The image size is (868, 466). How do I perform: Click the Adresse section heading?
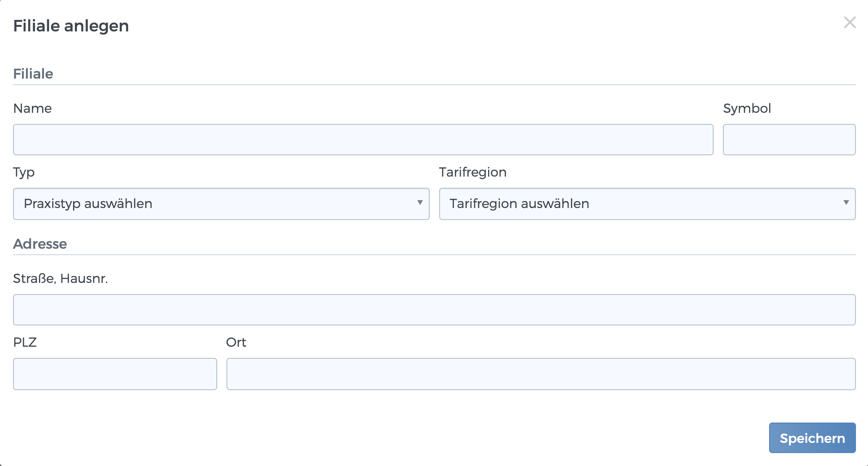coord(40,244)
